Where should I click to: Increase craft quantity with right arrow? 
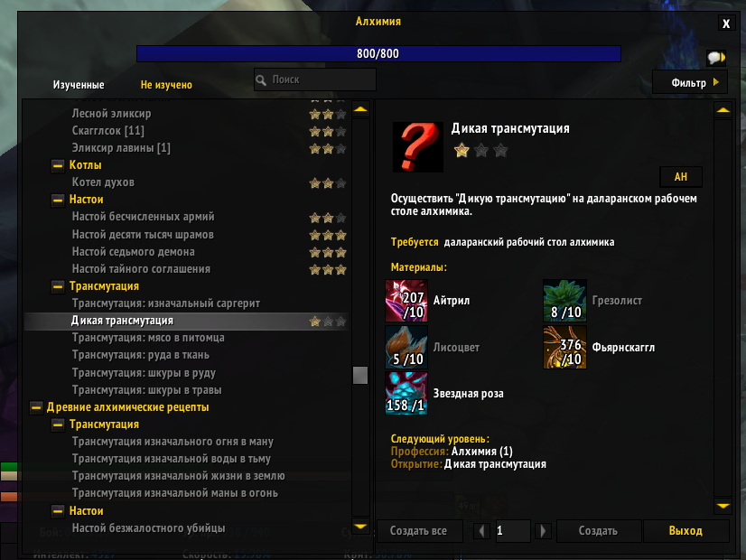tap(542, 531)
